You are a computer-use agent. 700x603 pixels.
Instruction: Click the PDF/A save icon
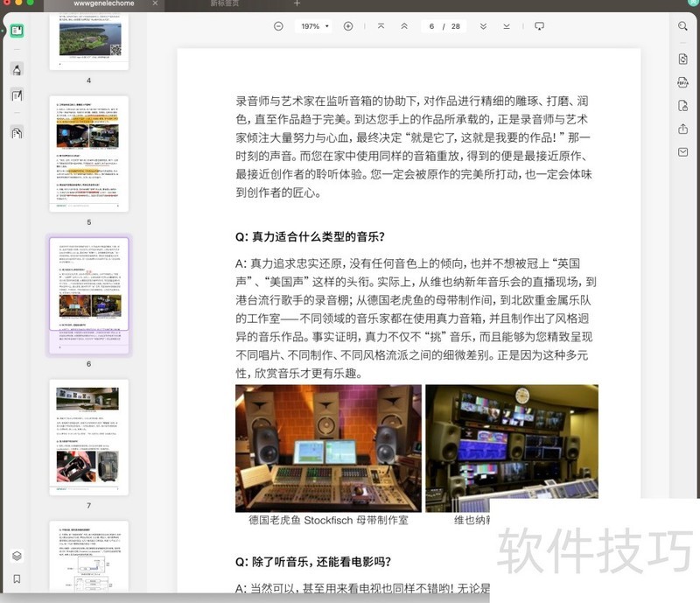tap(682, 82)
